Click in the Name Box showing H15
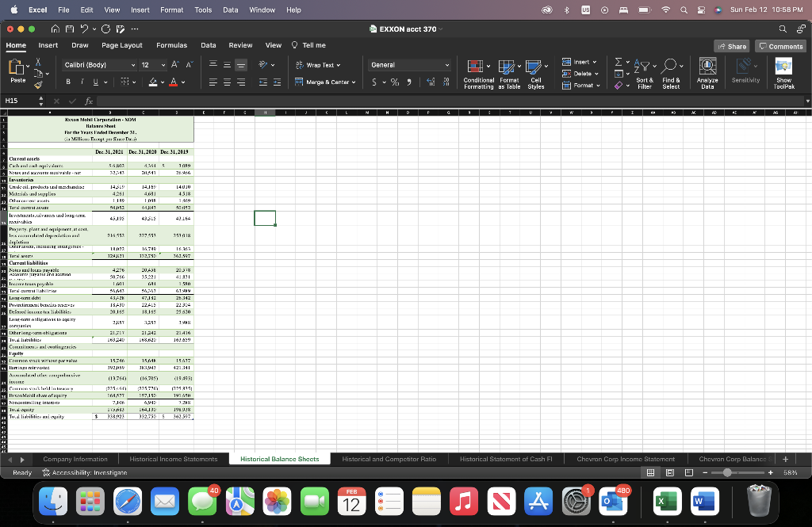The width and height of the screenshot is (812, 527). pyautogui.click(x=20, y=101)
